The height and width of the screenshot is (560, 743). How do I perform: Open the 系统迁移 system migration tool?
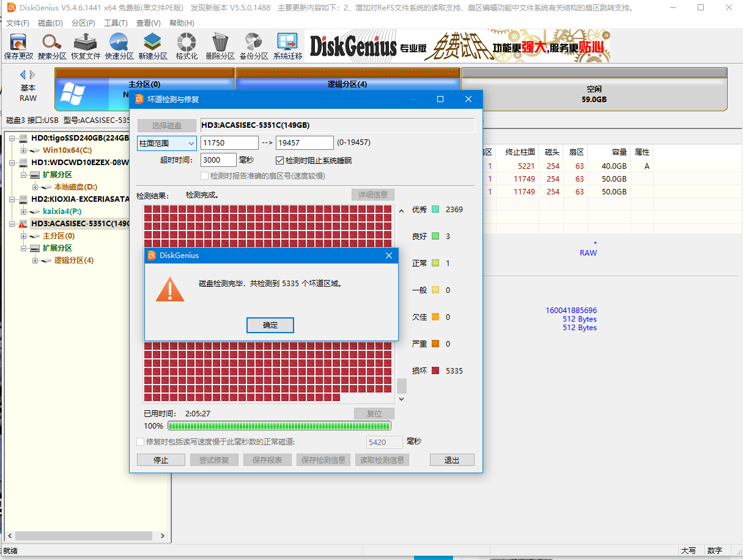tap(287, 46)
